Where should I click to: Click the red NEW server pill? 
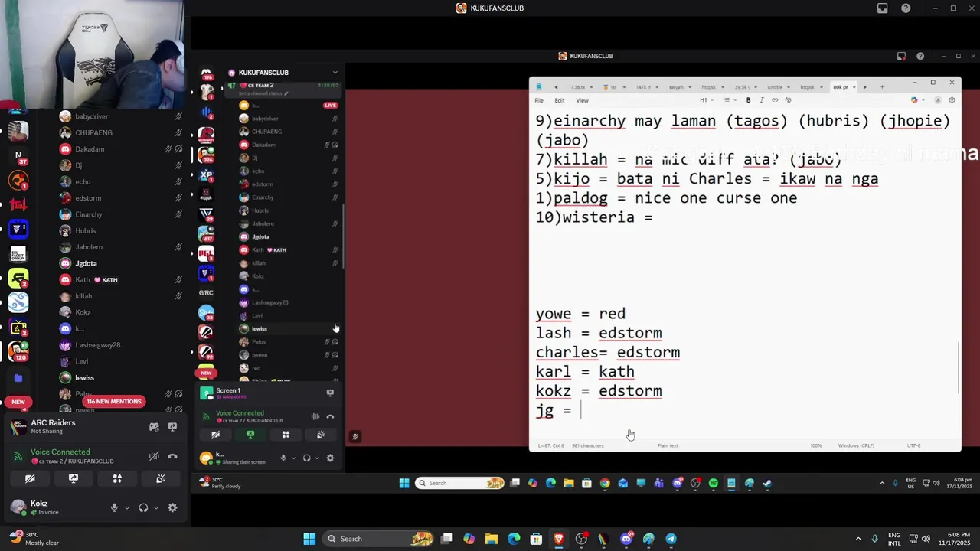[x=18, y=402]
